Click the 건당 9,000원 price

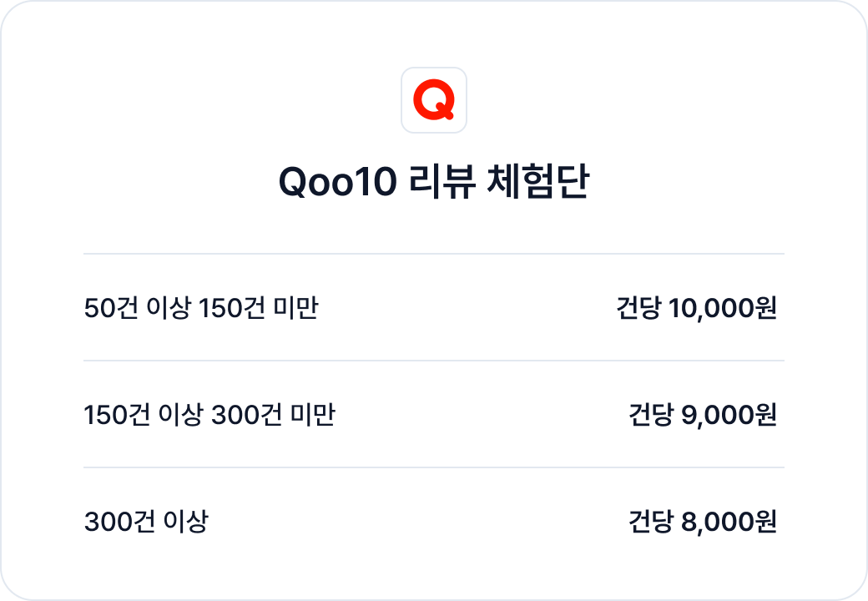pos(703,415)
